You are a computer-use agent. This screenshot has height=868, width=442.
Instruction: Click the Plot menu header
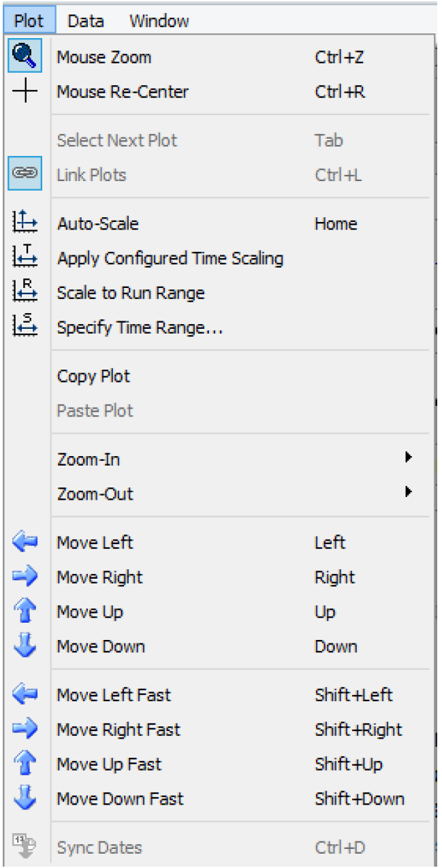29,21
